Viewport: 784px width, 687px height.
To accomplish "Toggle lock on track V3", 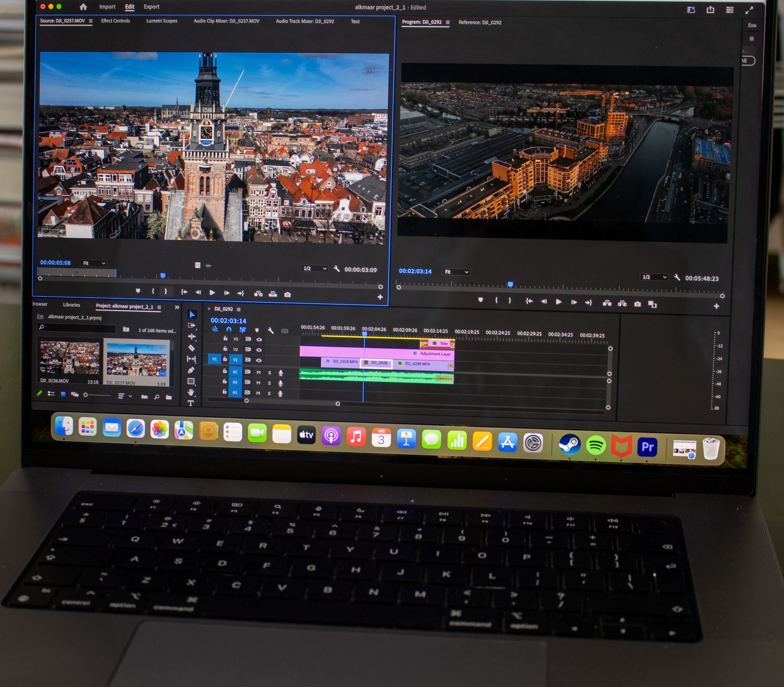I will coord(225,339).
